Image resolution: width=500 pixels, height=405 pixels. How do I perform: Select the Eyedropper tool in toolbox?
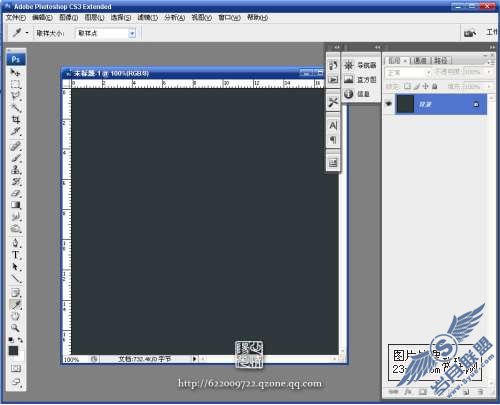coord(15,305)
